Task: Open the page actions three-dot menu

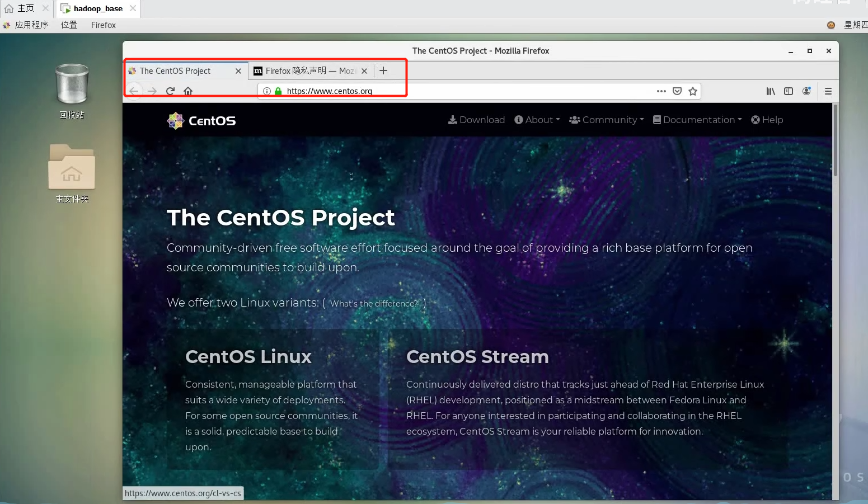Action: pos(661,91)
